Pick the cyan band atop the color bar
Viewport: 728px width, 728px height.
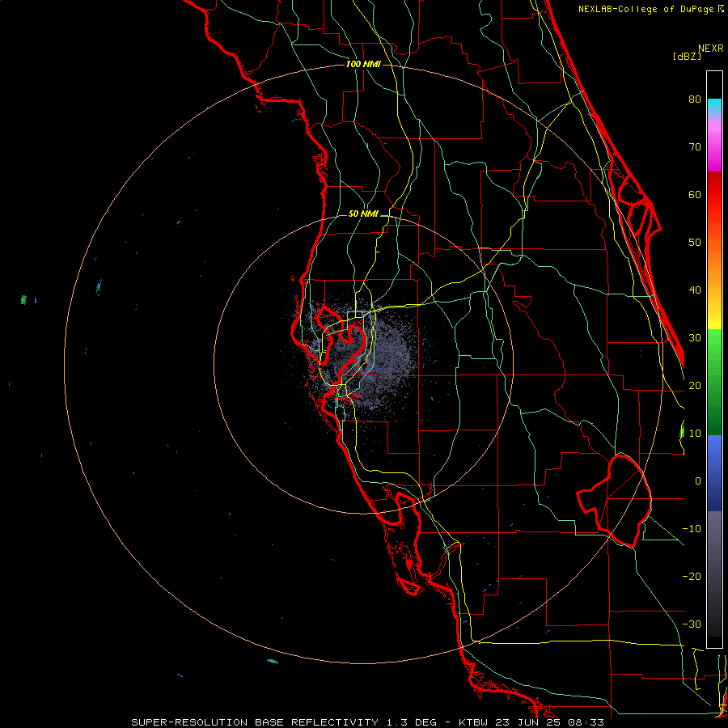tap(714, 107)
